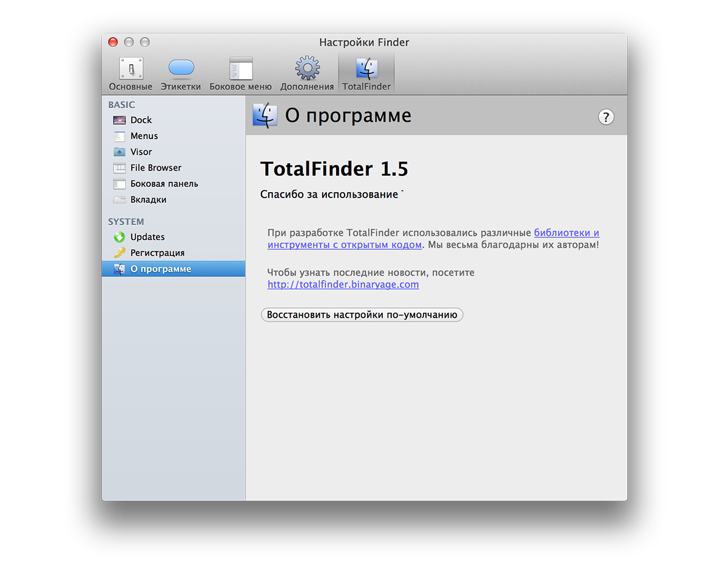This screenshot has height=568, width=728.
Task: Click the О программе page title
Action: [x=348, y=116]
